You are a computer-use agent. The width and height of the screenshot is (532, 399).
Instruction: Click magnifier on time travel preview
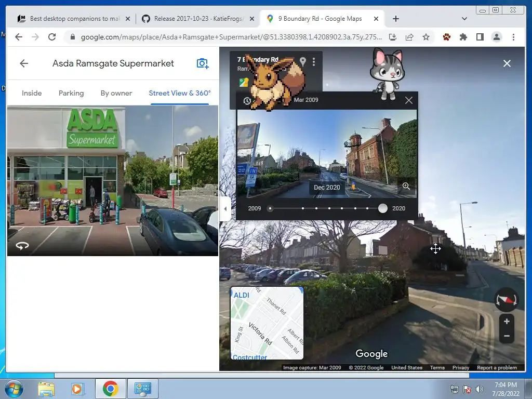406,186
